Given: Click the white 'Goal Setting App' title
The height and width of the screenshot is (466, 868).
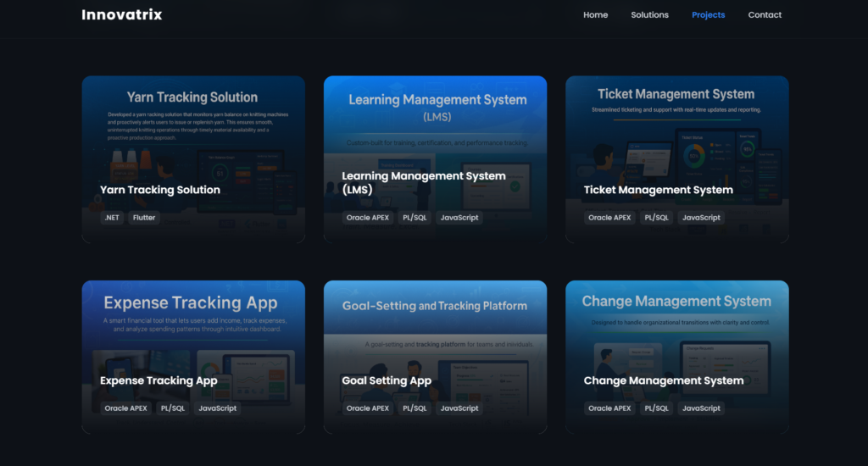Looking at the screenshot, I should pyautogui.click(x=387, y=380).
